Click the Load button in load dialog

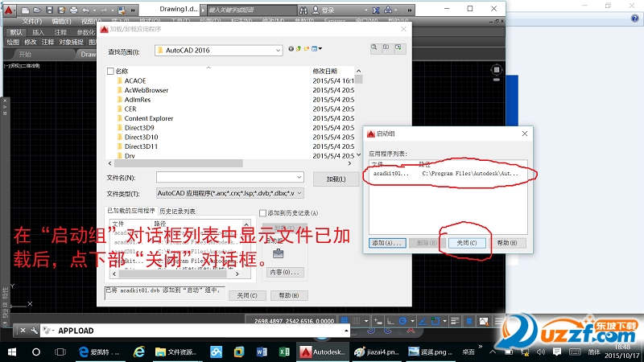336,179
